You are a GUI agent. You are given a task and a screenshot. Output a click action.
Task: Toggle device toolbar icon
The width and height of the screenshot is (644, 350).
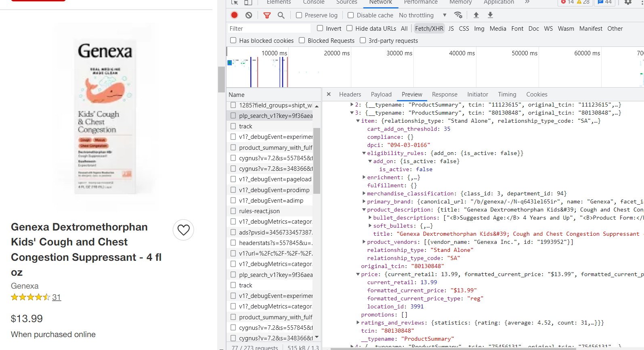tap(248, 2)
